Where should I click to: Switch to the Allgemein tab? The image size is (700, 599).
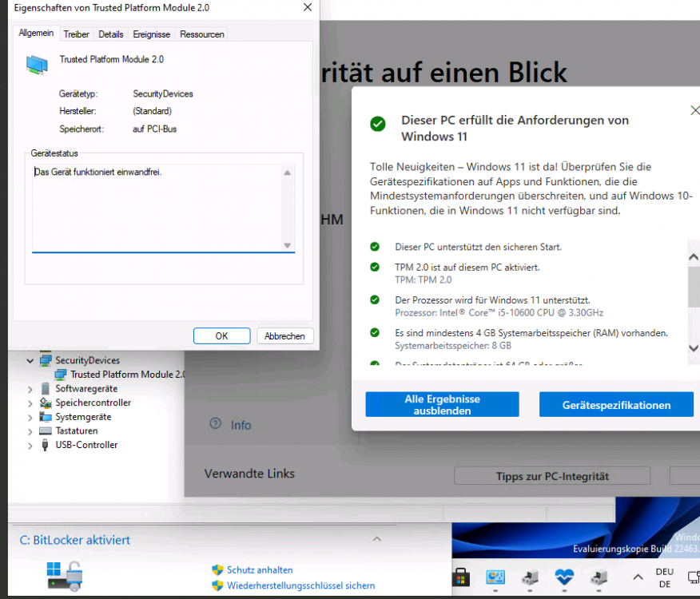coord(36,33)
